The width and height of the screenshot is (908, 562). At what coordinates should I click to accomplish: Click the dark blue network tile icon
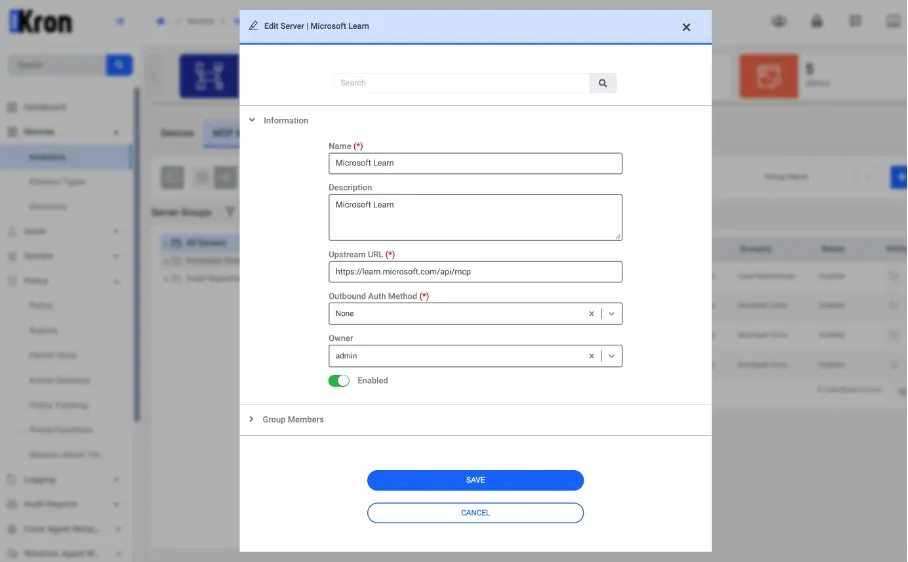pos(209,76)
